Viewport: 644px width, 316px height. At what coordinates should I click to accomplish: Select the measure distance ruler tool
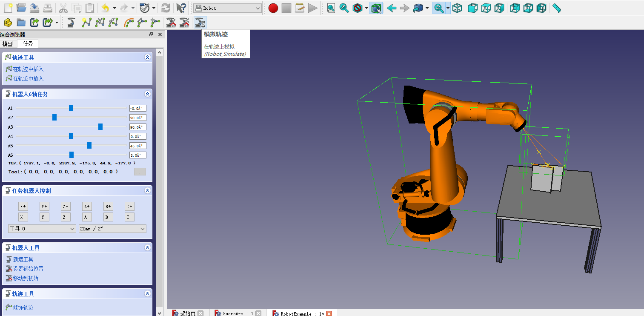pyautogui.click(x=556, y=8)
